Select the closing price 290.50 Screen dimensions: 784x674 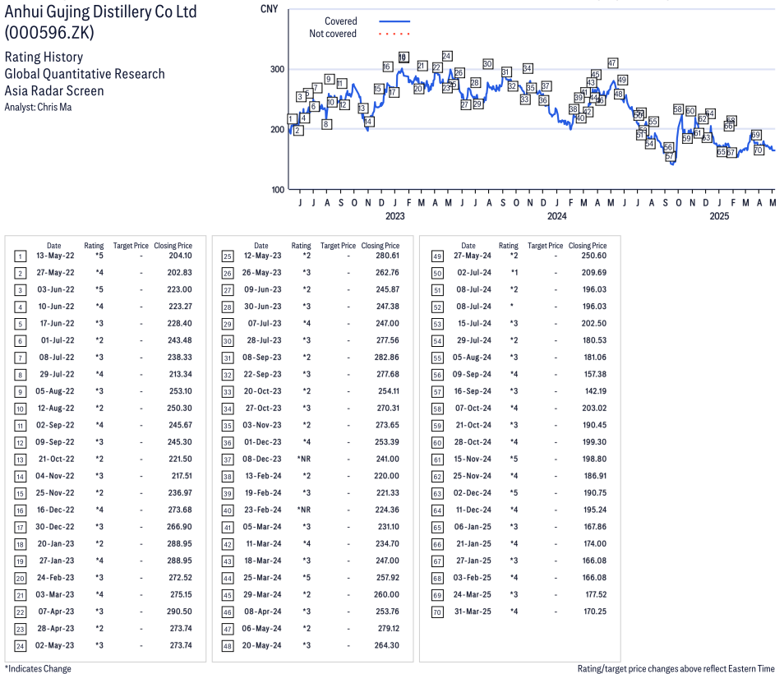point(179,612)
